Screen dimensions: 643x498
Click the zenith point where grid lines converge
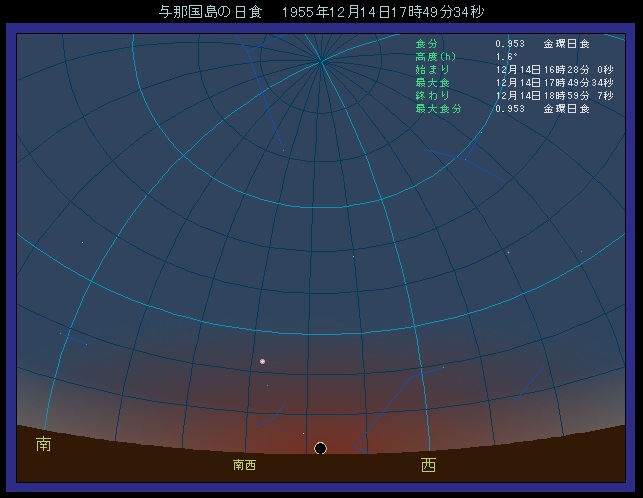[321, 61]
